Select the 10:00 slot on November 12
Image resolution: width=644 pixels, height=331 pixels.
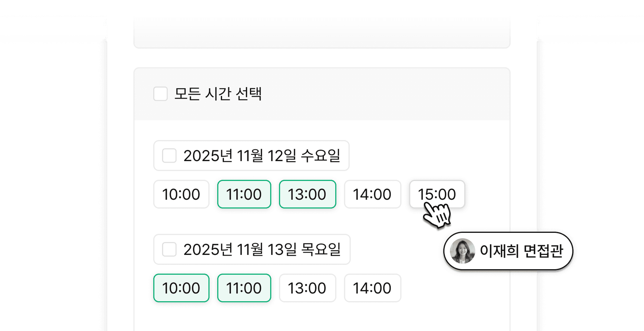[x=181, y=194]
